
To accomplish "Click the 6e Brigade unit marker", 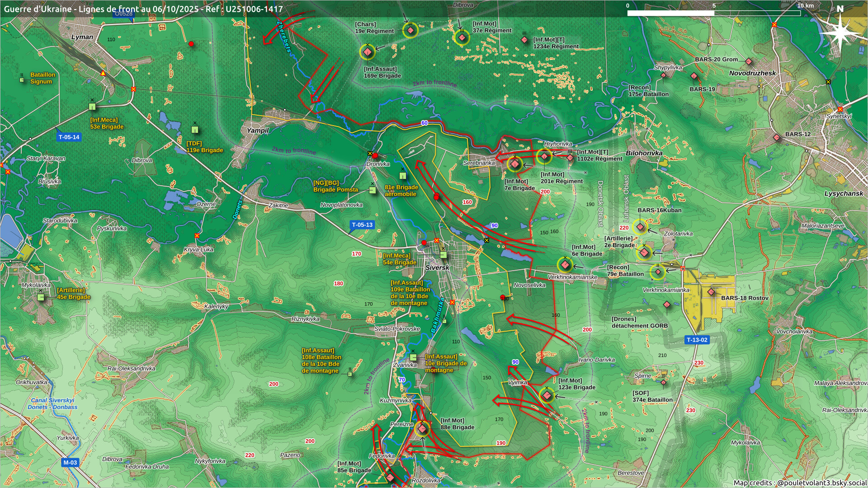I will 565,265.
